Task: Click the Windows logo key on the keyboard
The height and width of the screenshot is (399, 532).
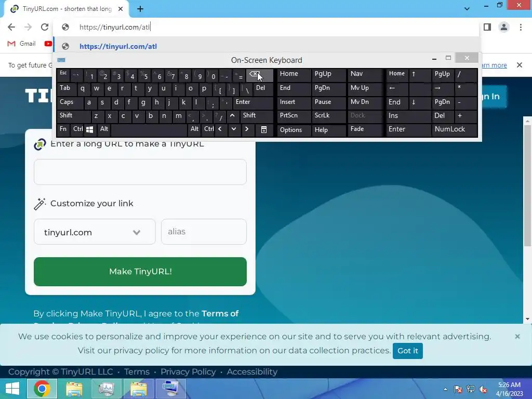Action: [90, 129]
